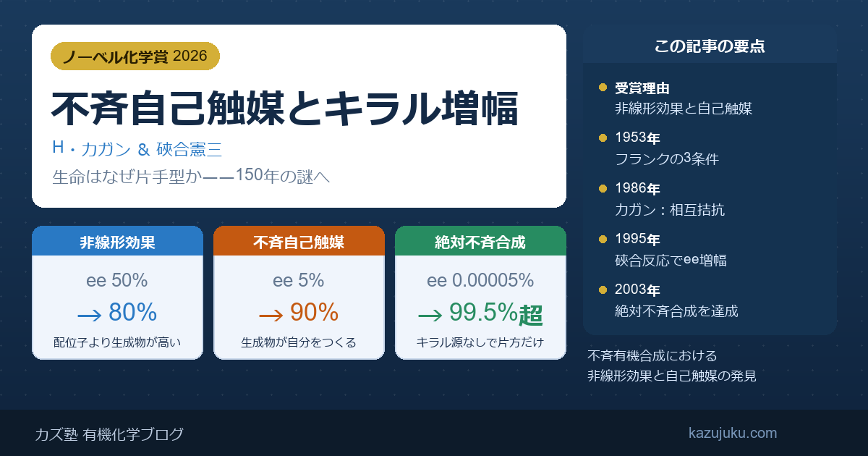This screenshot has width=868, height=456.
Task: Click the green arrow before 99.5%超
Action: (x=430, y=314)
